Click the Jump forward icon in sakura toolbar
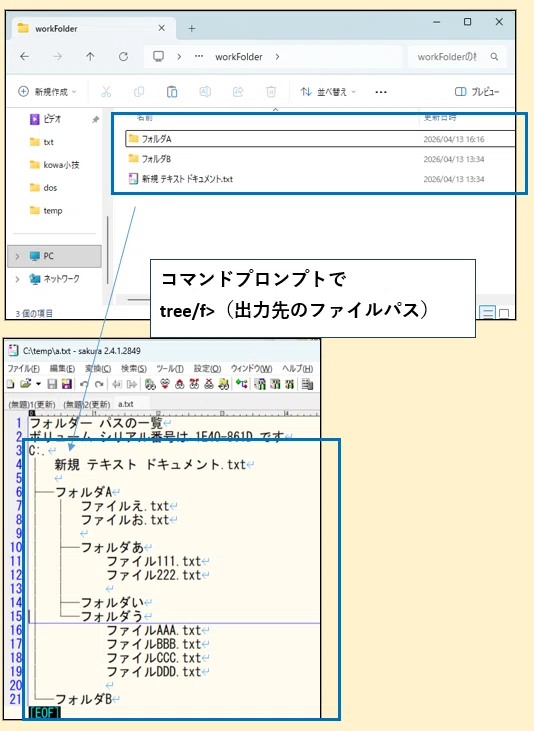 (132, 385)
